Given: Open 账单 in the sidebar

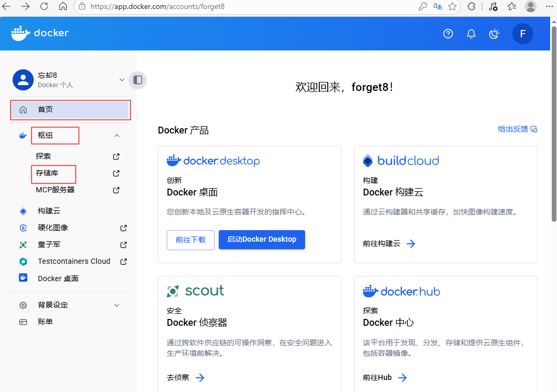Looking at the screenshot, I should point(45,322).
